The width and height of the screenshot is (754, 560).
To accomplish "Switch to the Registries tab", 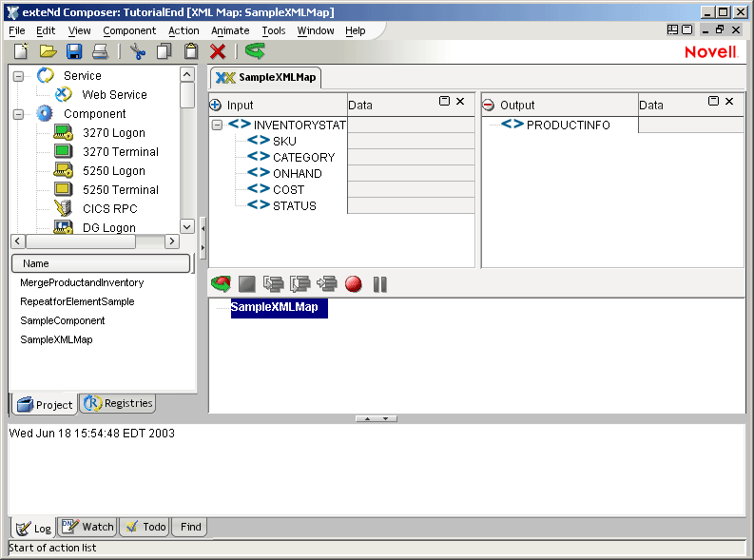I will tap(118, 403).
